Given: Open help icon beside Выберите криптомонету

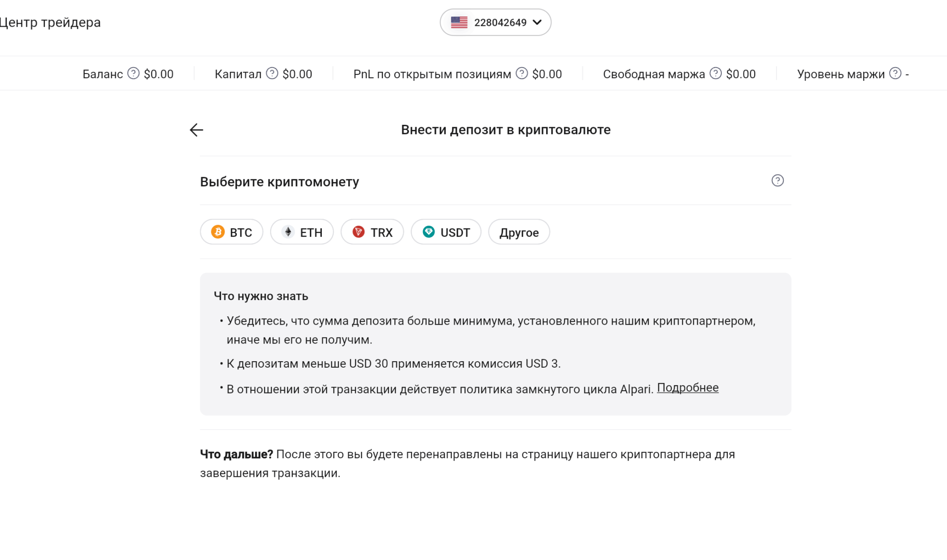Looking at the screenshot, I should [777, 181].
